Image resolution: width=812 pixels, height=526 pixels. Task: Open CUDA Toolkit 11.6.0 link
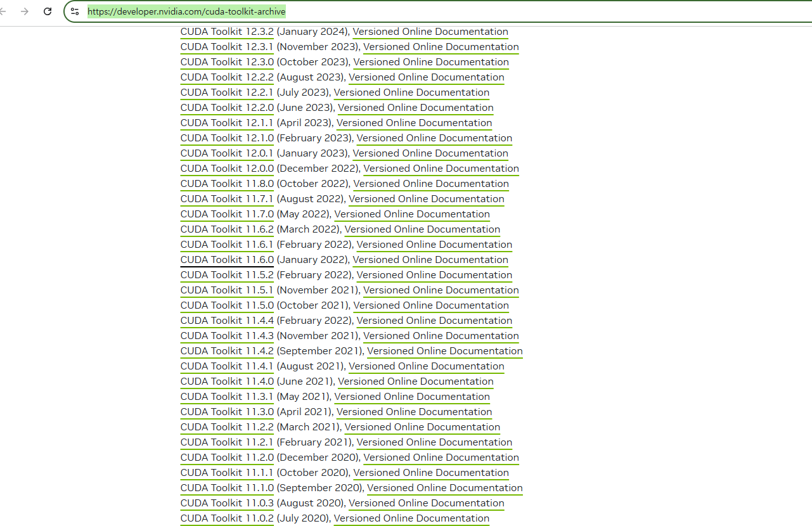tap(227, 260)
